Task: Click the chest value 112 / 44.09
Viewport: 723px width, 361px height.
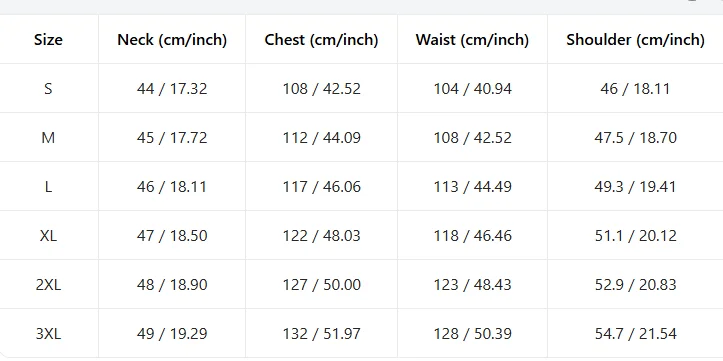Action: [321, 137]
